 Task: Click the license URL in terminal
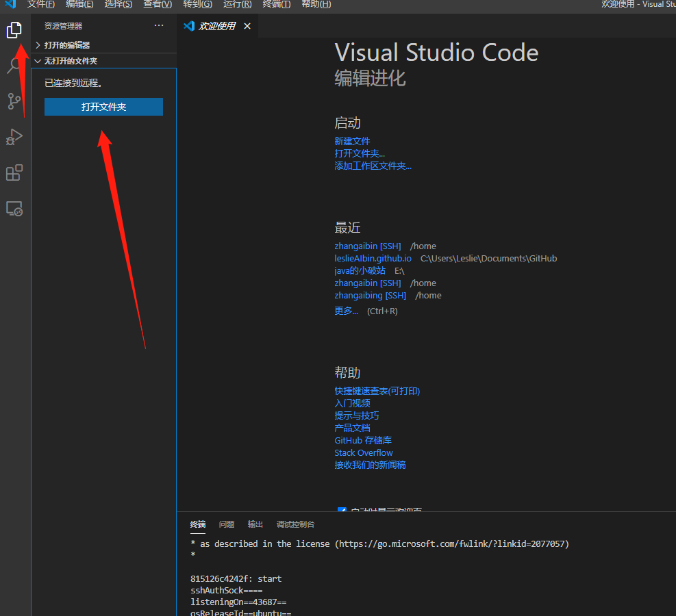452,543
